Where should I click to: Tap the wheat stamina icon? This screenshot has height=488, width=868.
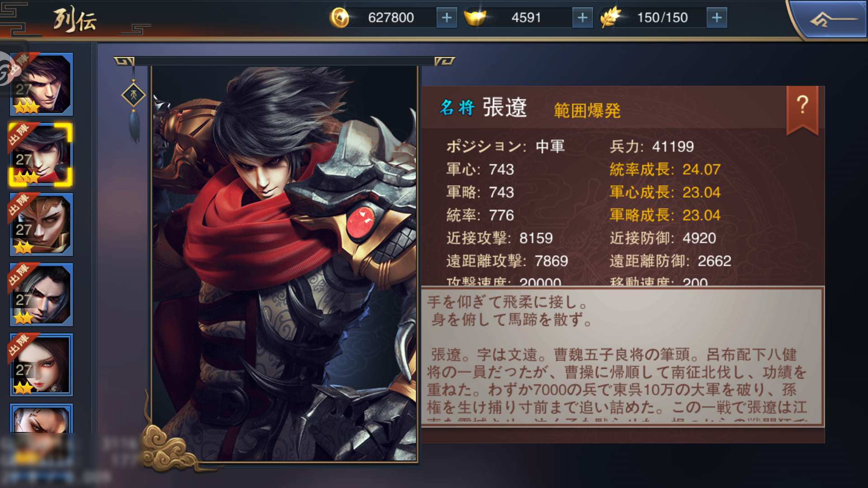[610, 18]
